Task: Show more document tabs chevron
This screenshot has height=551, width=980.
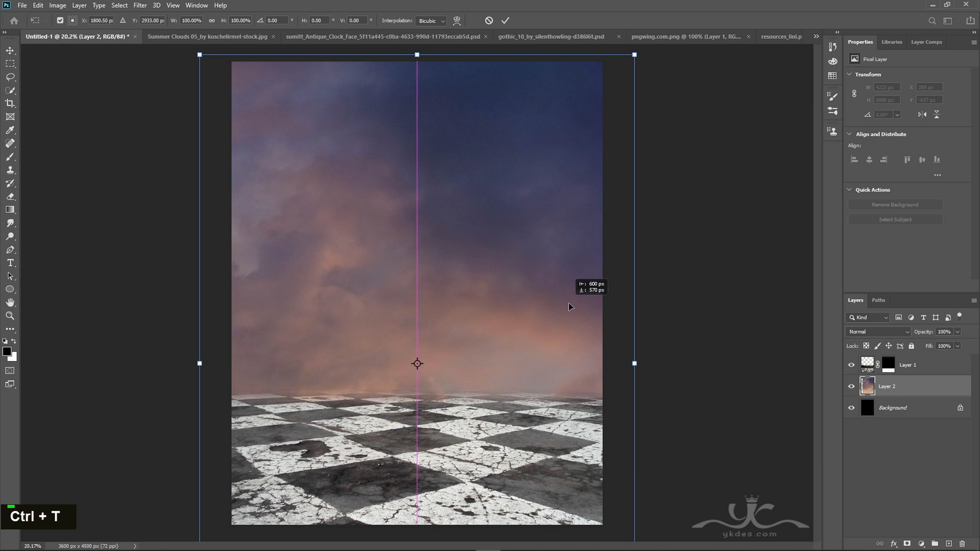Action: (816, 36)
